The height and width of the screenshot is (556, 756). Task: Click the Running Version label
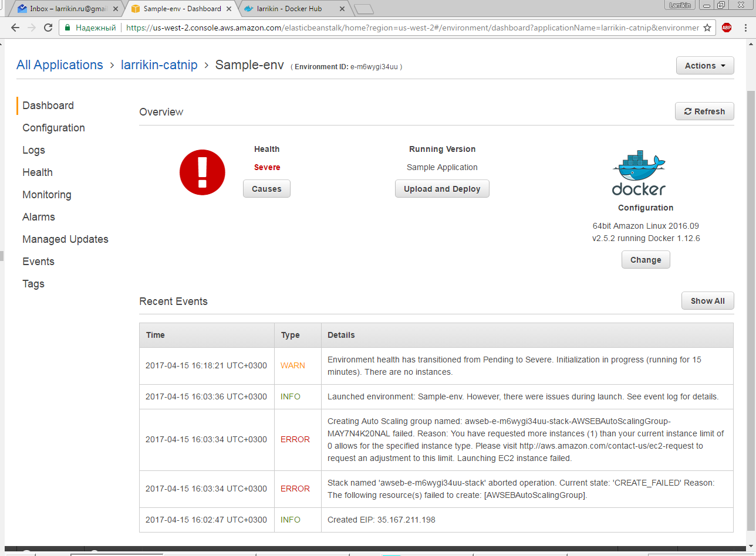pyautogui.click(x=442, y=149)
